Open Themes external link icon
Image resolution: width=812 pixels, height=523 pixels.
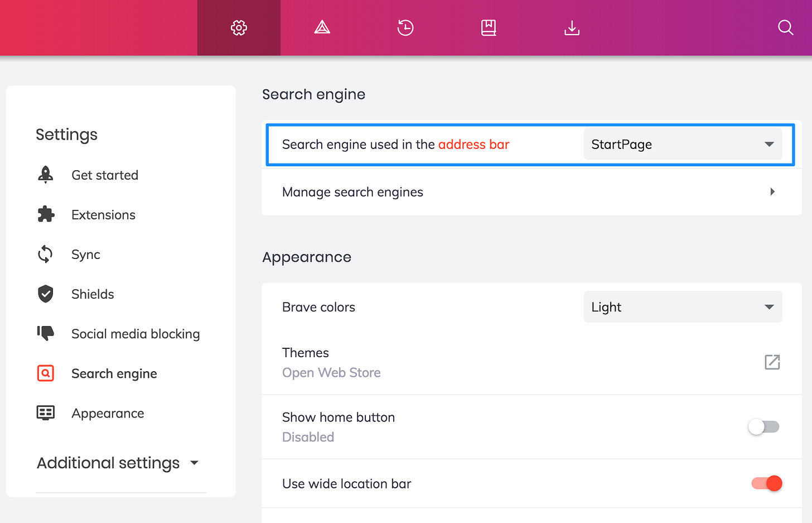772,362
